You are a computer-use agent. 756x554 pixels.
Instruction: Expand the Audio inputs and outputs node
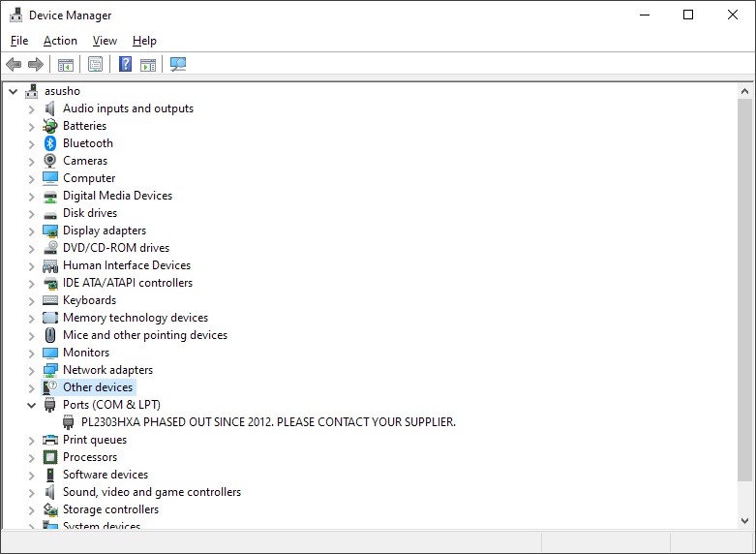click(x=32, y=109)
